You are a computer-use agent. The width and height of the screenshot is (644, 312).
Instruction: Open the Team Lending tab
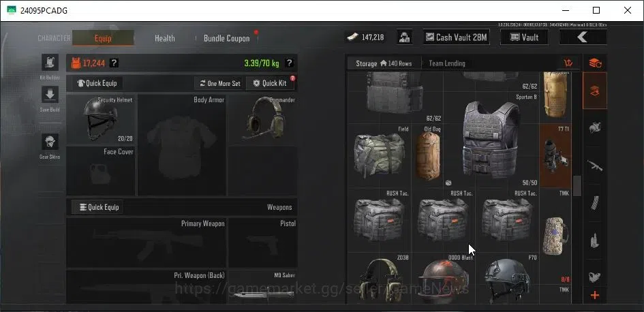(x=447, y=63)
